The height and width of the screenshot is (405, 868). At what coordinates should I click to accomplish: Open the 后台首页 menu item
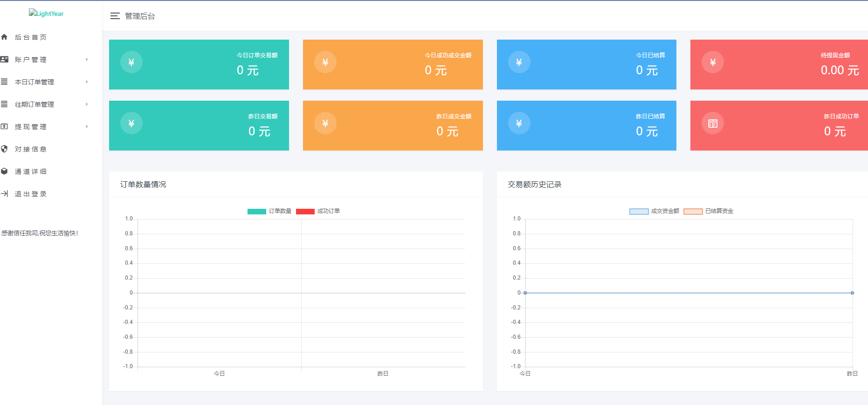point(31,37)
